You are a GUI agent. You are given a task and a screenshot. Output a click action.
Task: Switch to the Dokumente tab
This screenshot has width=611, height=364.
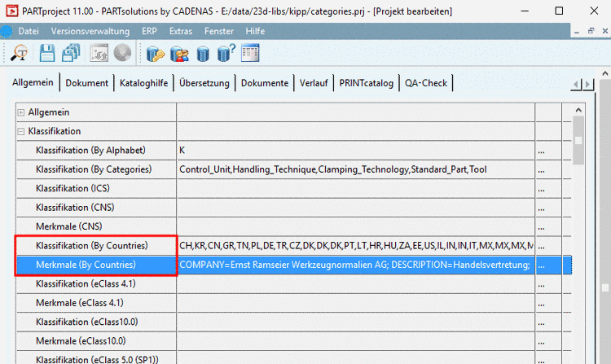pyautogui.click(x=265, y=83)
